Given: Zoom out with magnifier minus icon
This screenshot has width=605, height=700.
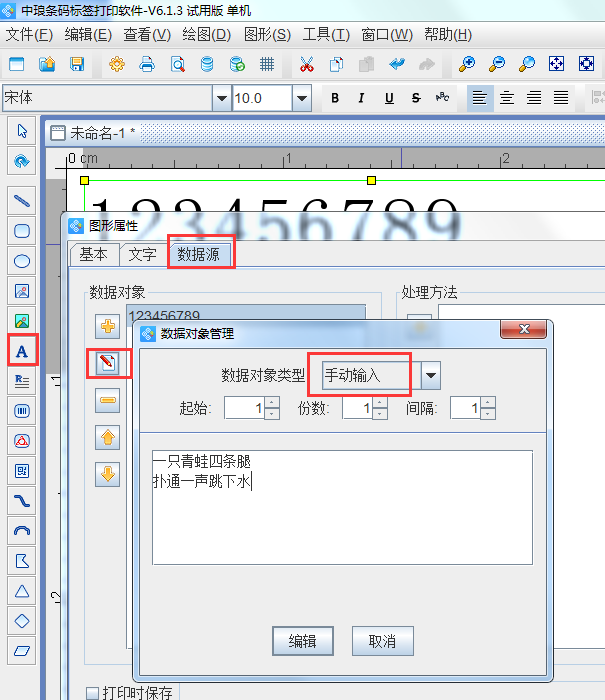Looking at the screenshot, I should click(x=497, y=64).
